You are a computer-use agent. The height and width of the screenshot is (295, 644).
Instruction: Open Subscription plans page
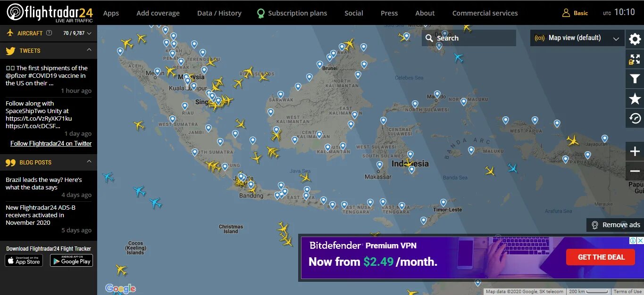point(297,13)
